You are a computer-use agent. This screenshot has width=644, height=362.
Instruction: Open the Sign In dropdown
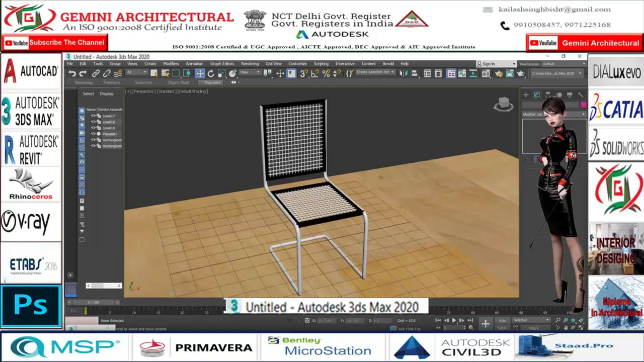click(497, 64)
